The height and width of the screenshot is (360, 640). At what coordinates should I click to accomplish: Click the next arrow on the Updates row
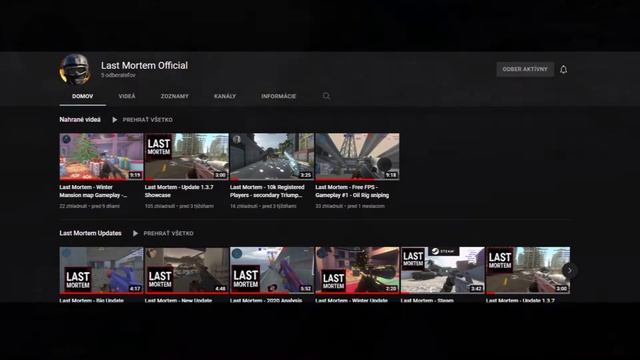tap(569, 270)
